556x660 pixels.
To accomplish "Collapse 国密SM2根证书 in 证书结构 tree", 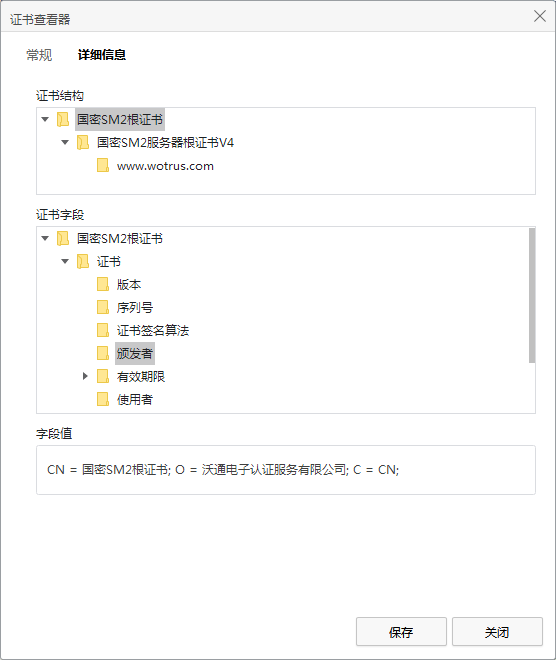I will pos(45,120).
